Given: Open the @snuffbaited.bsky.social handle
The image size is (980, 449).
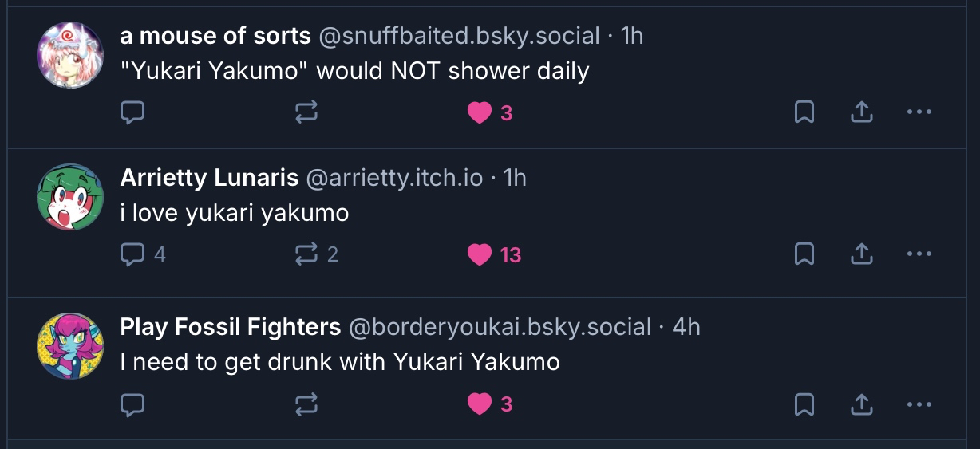Looking at the screenshot, I should coord(459,36).
